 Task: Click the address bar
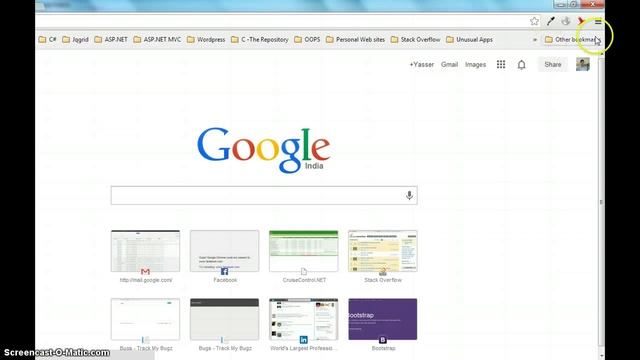[282, 21]
